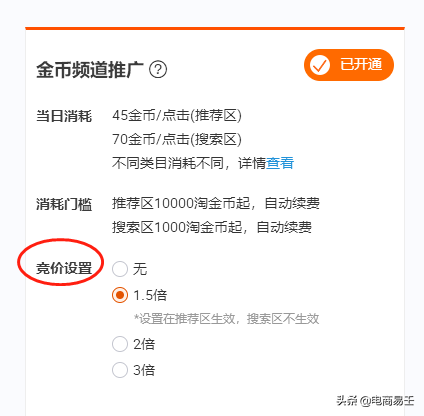Click the white checkmark icon in 已开通
424x416 pixels.
coord(320,65)
